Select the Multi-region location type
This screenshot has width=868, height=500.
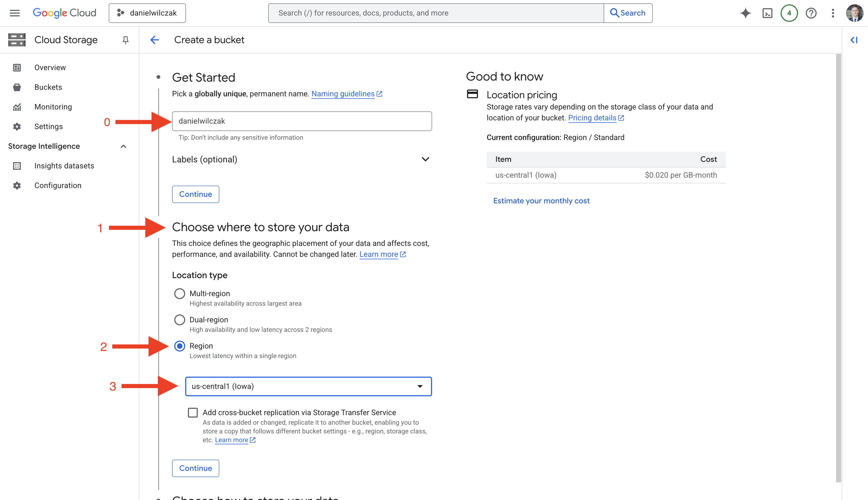pos(179,294)
